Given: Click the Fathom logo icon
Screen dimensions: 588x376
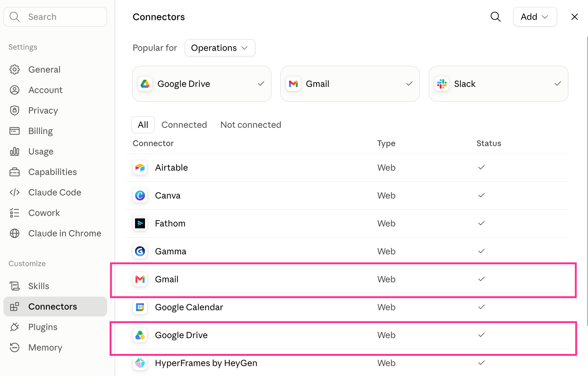Looking at the screenshot, I should pos(140,223).
